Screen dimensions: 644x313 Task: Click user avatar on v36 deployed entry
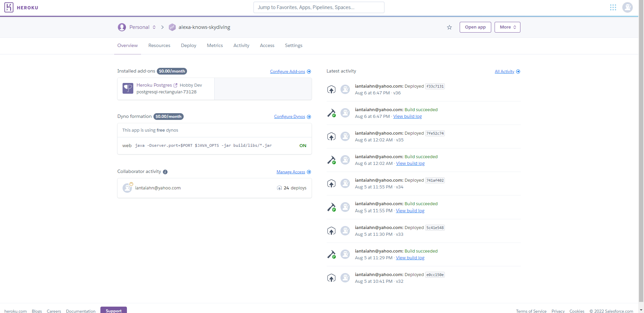pos(345,89)
